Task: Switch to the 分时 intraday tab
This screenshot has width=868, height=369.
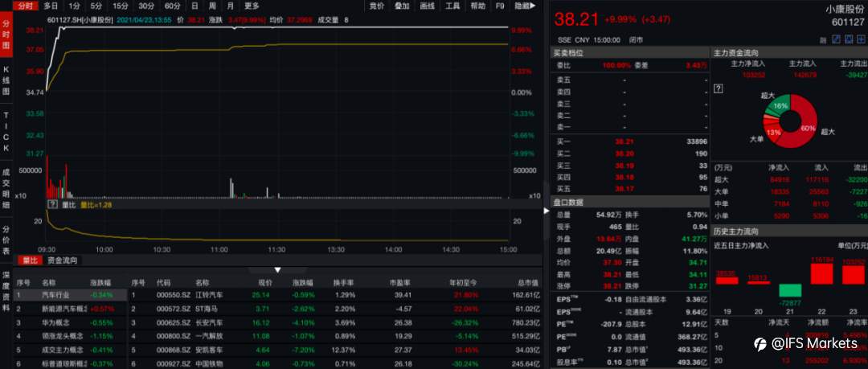Action: (25, 6)
